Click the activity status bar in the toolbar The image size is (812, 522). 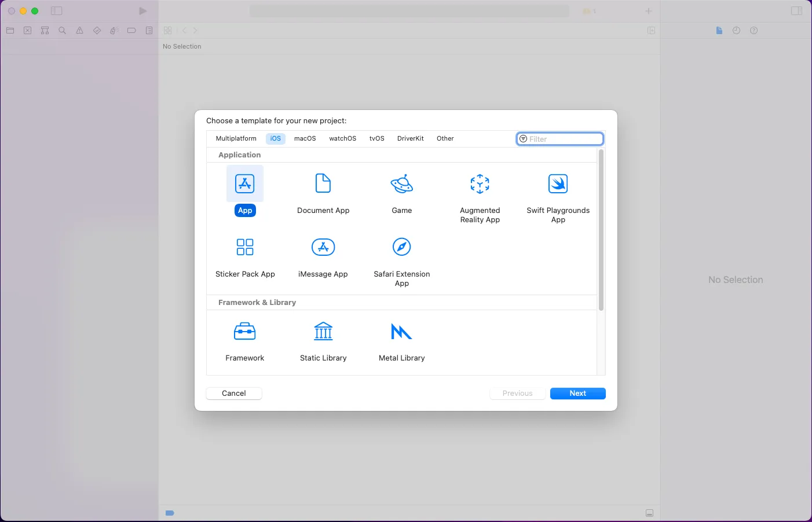(x=409, y=11)
